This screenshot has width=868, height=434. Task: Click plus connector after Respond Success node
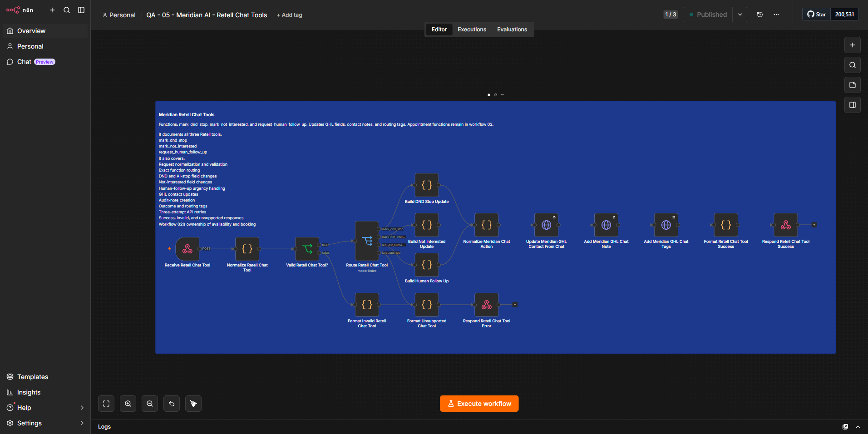tap(814, 225)
